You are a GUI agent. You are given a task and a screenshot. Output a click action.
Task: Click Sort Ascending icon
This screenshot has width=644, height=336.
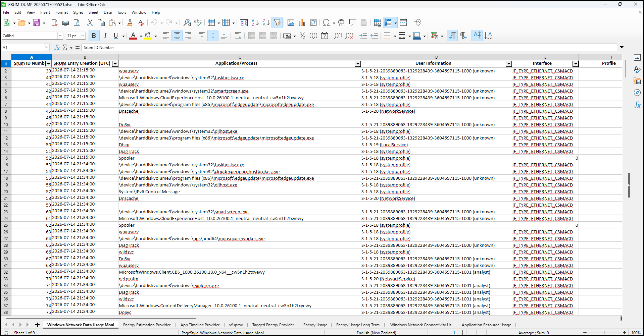coord(255,23)
